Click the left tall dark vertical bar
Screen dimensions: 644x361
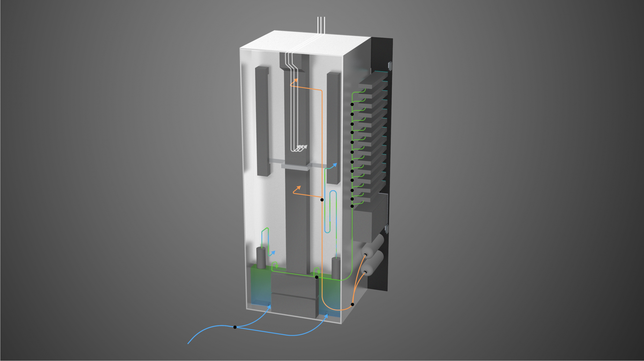pos(262,121)
